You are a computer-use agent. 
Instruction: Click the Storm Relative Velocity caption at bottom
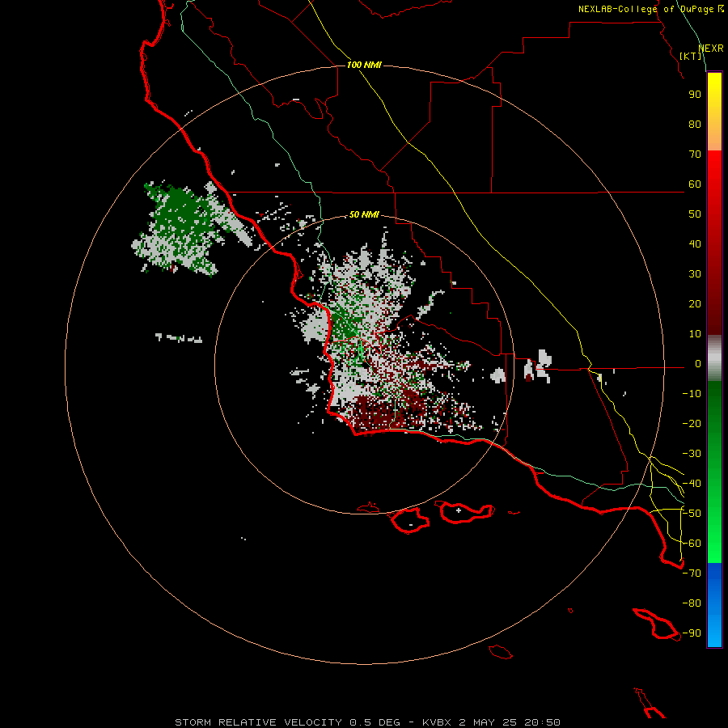[x=367, y=722]
